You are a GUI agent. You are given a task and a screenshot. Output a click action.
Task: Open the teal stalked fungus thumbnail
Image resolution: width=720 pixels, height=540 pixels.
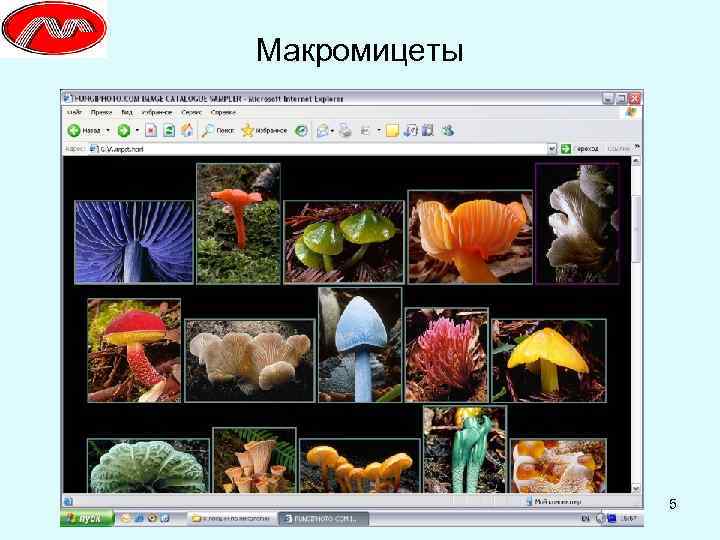pyautogui.click(x=465, y=450)
